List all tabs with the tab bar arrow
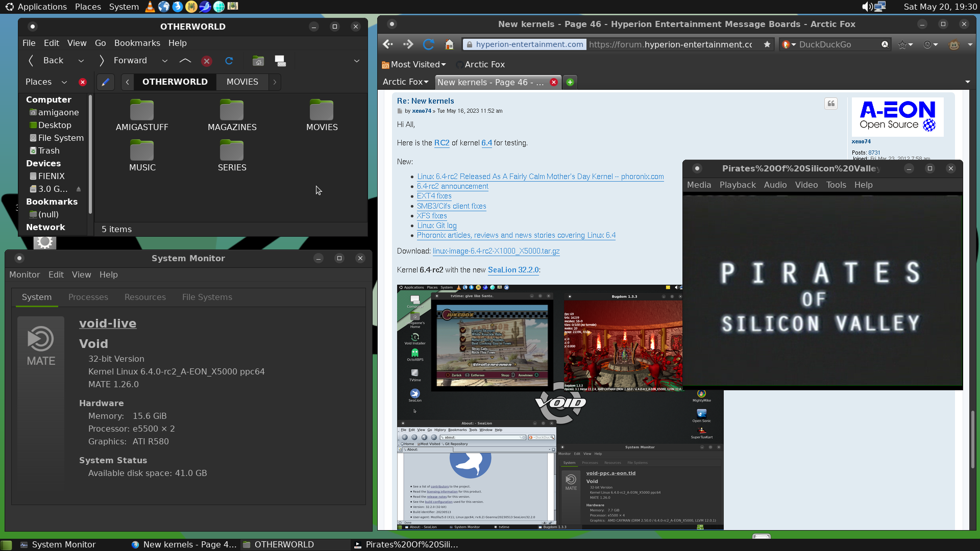The image size is (980, 551). (x=968, y=82)
